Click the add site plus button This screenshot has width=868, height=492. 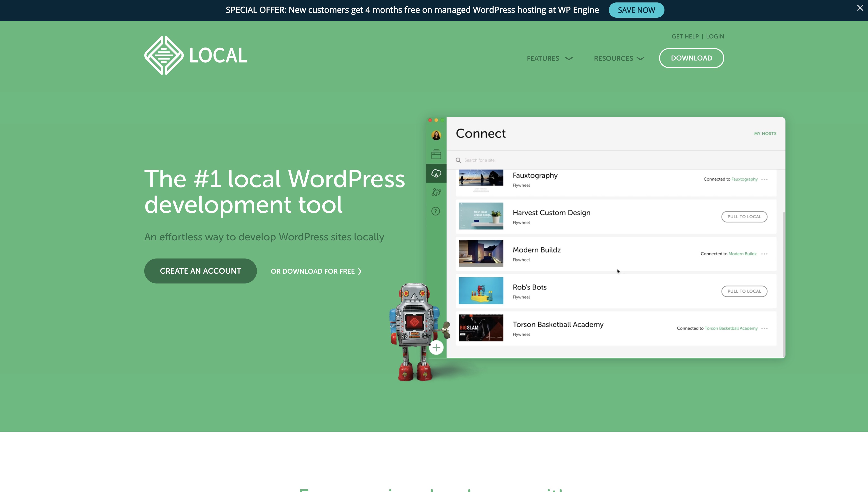[436, 347]
